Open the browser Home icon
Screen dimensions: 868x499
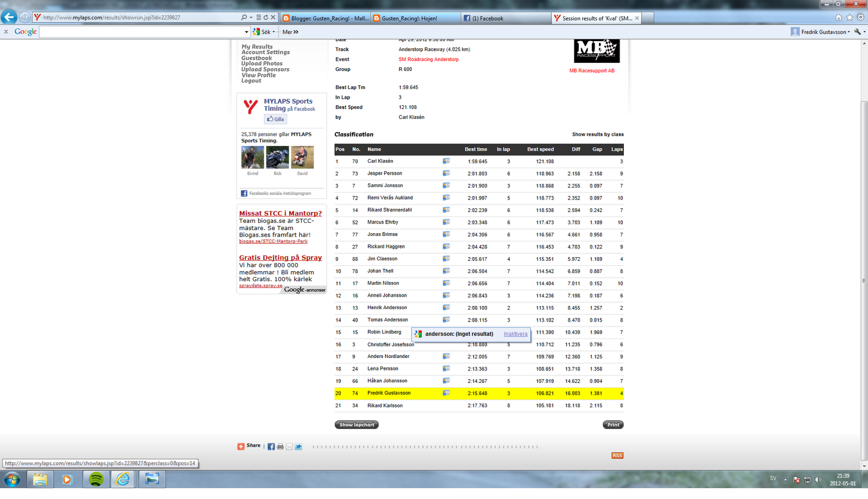(839, 17)
